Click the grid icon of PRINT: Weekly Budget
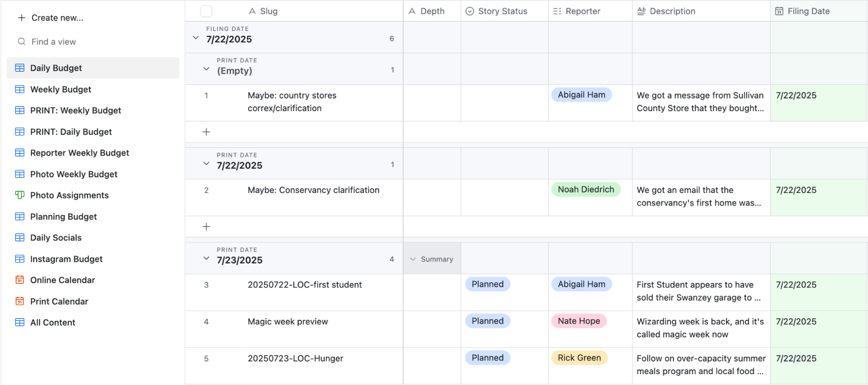 (x=20, y=110)
